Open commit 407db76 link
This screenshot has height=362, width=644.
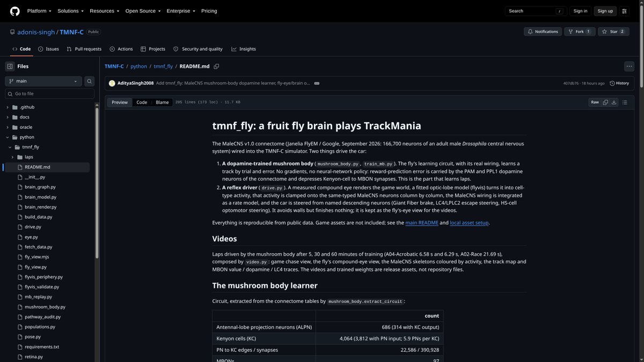pyautogui.click(x=572, y=83)
